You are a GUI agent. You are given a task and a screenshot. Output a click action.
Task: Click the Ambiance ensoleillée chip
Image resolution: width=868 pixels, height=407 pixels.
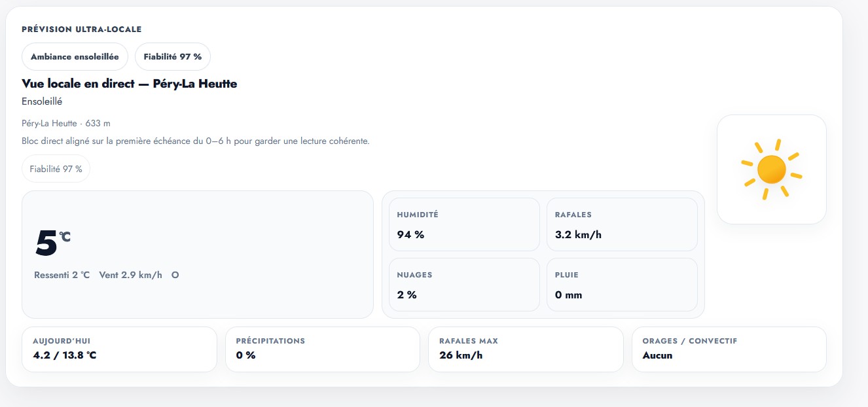(75, 57)
